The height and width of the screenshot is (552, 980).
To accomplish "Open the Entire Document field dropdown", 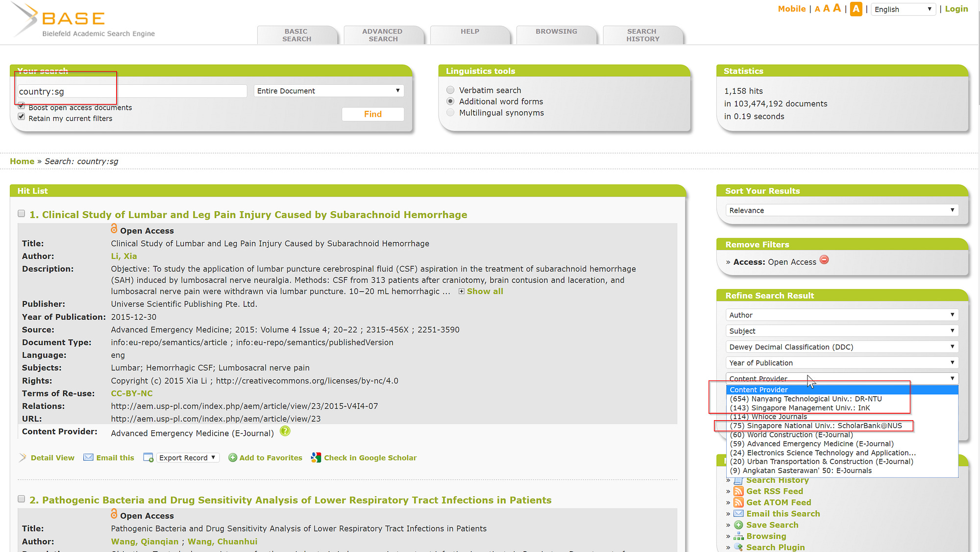I will (328, 91).
